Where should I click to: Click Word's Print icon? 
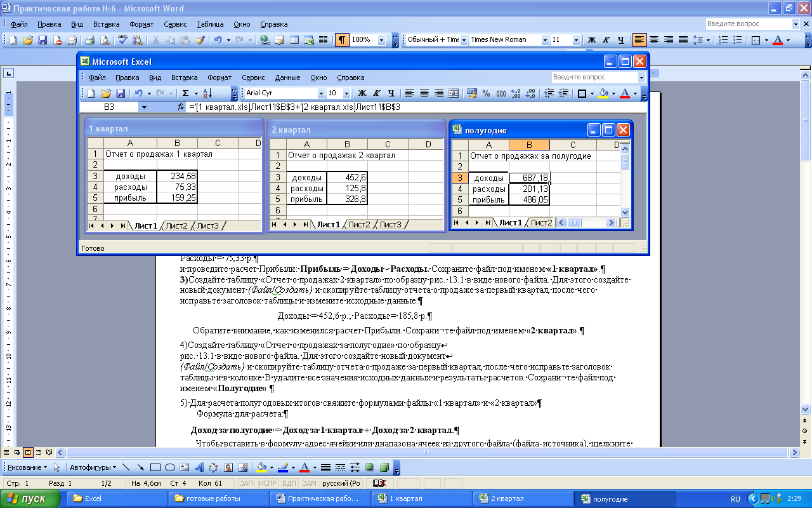point(89,39)
